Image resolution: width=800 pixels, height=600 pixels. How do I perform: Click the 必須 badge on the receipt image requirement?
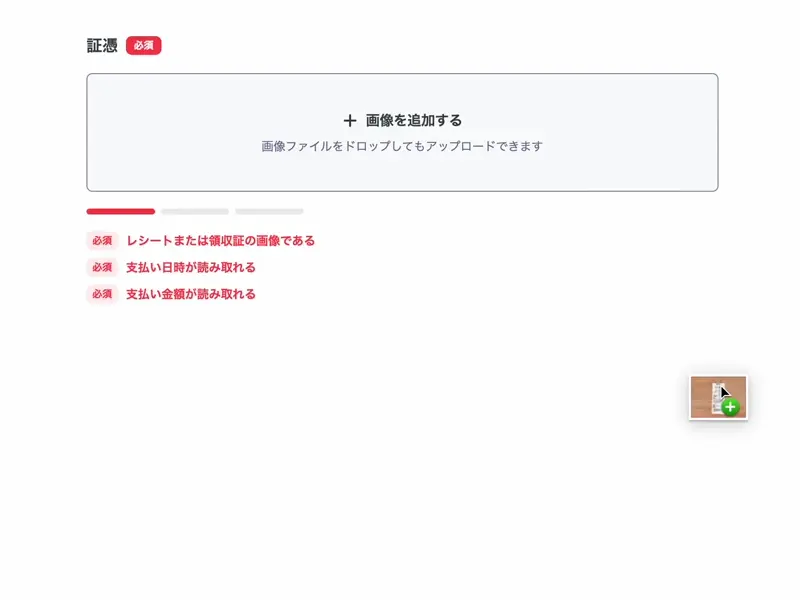100,240
